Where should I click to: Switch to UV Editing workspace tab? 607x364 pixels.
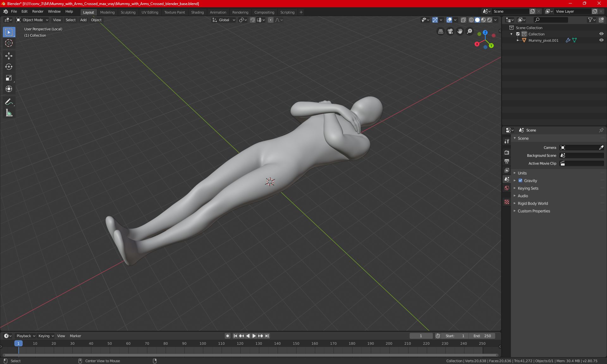click(150, 12)
